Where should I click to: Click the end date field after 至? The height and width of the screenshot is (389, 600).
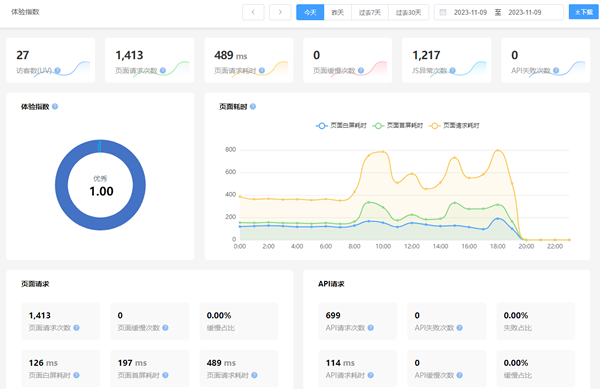point(525,12)
